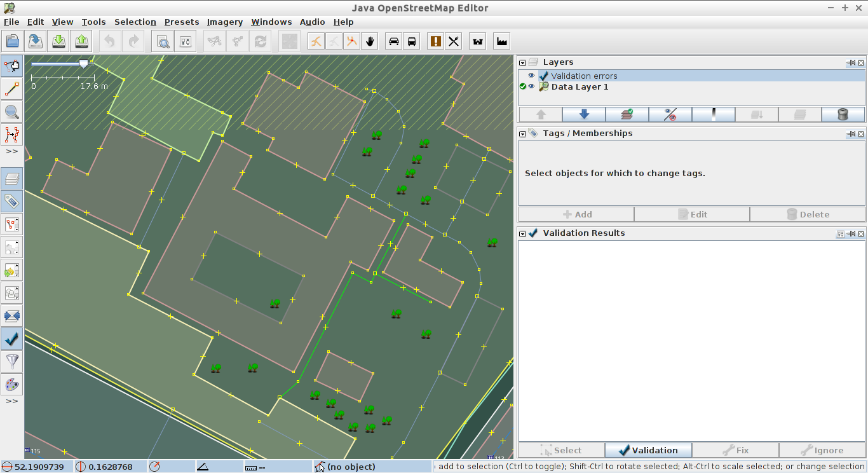This screenshot has width=868, height=473.
Task: Open the Edit menu
Action: (36, 22)
